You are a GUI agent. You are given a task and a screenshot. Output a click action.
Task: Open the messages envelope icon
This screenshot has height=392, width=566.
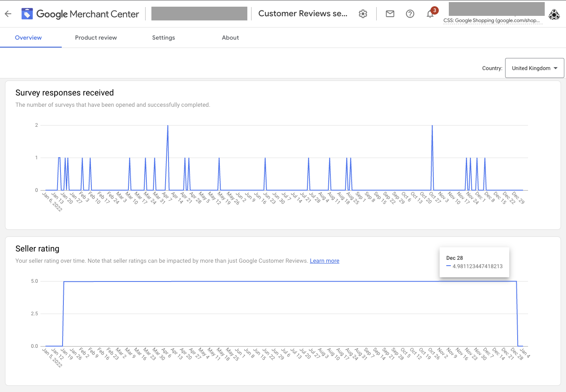click(x=390, y=13)
